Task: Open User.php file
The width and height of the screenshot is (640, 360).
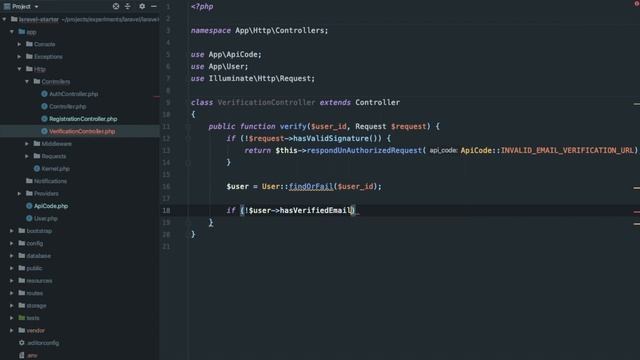Action: 46,218
